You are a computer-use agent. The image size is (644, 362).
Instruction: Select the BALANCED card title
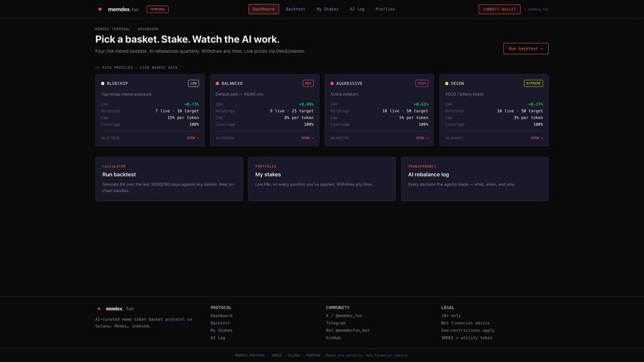[232, 84]
